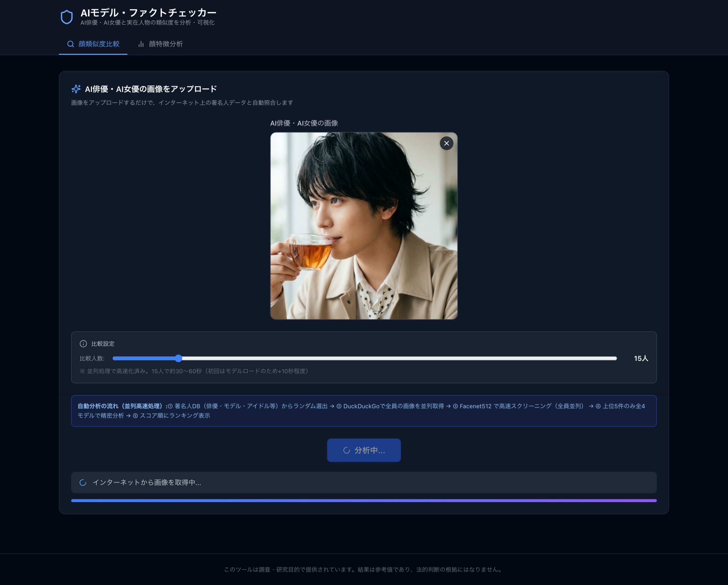Click the info icon in the 比較設定 panel
The width and height of the screenshot is (728, 585).
pos(84,344)
